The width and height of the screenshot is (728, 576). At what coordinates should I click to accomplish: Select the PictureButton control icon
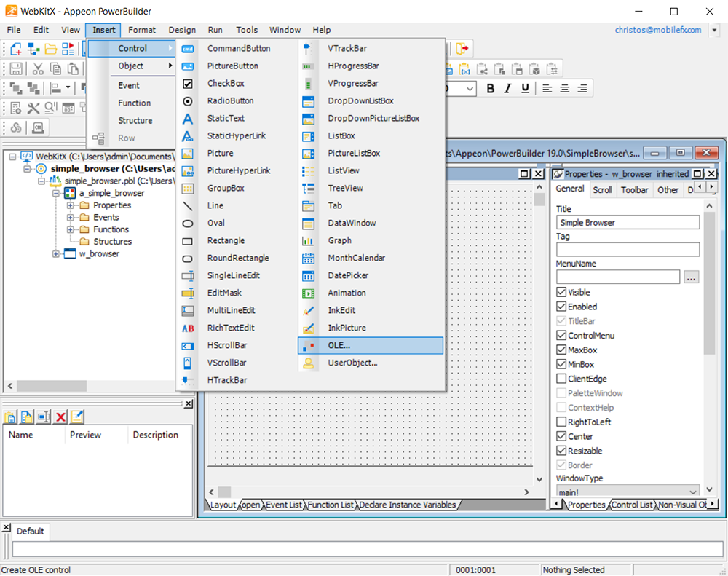[188, 66]
